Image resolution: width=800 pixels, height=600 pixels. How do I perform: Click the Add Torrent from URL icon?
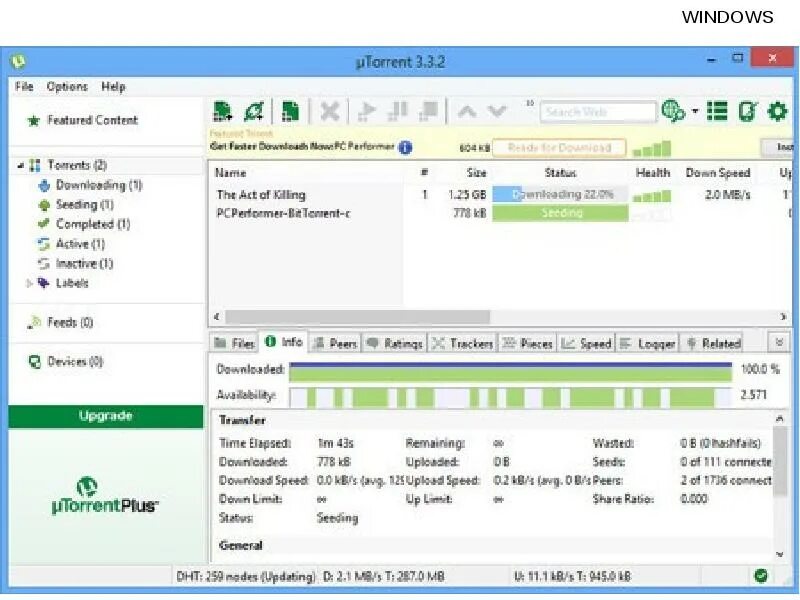pos(254,111)
